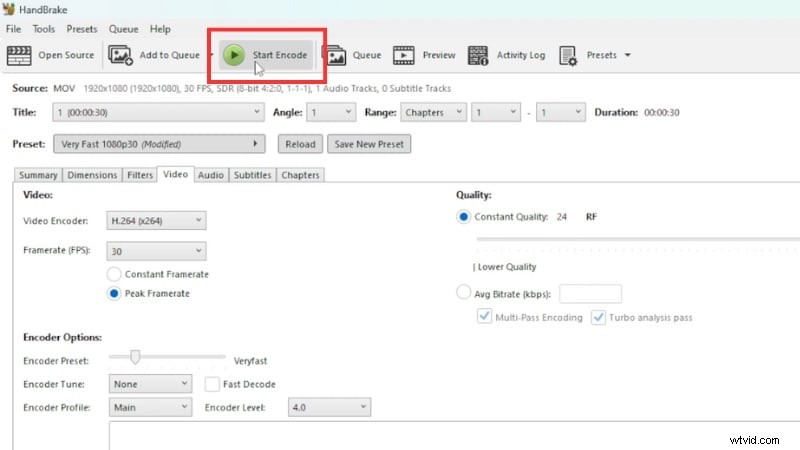Click the Preview label

[x=439, y=55]
